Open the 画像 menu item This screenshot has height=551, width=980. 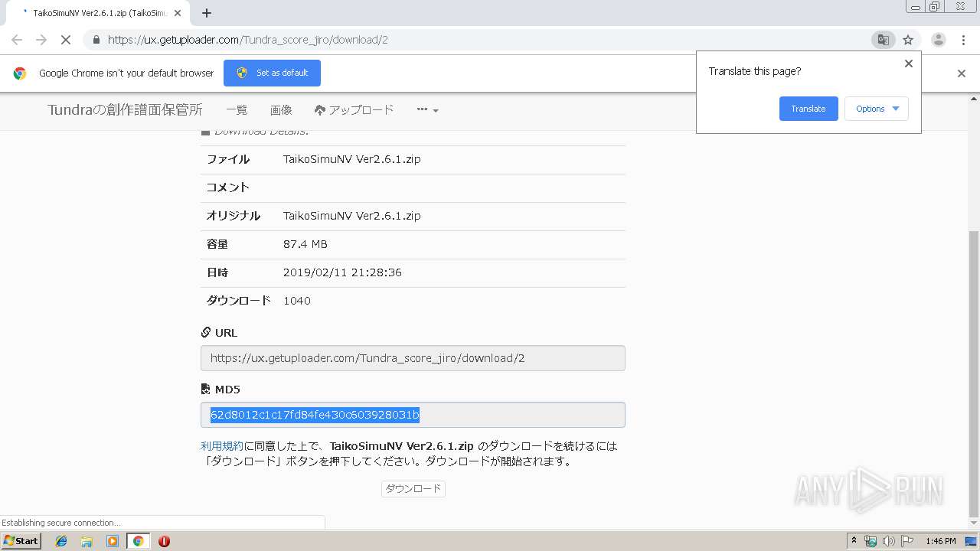(x=281, y=110)
